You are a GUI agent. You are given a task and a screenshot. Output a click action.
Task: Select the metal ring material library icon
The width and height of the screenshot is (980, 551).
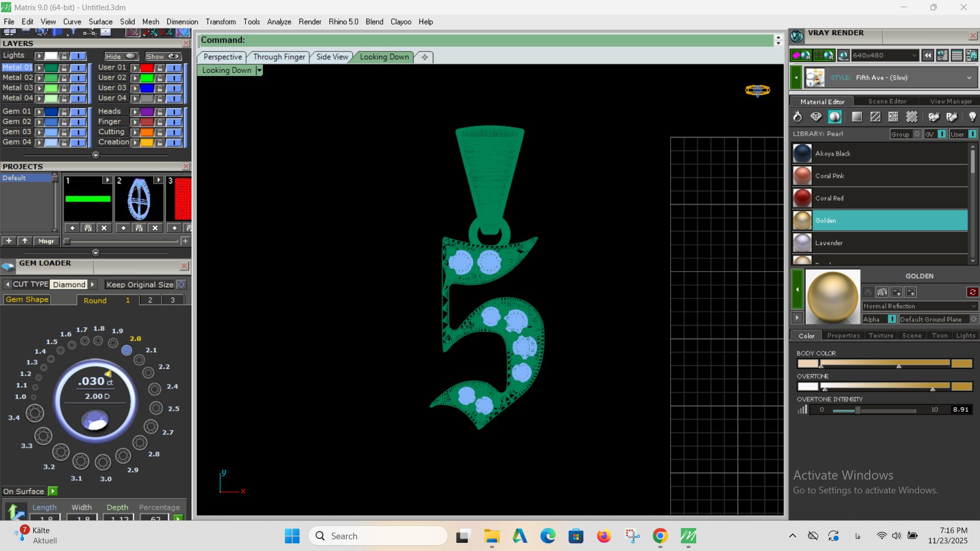[797, 117]
